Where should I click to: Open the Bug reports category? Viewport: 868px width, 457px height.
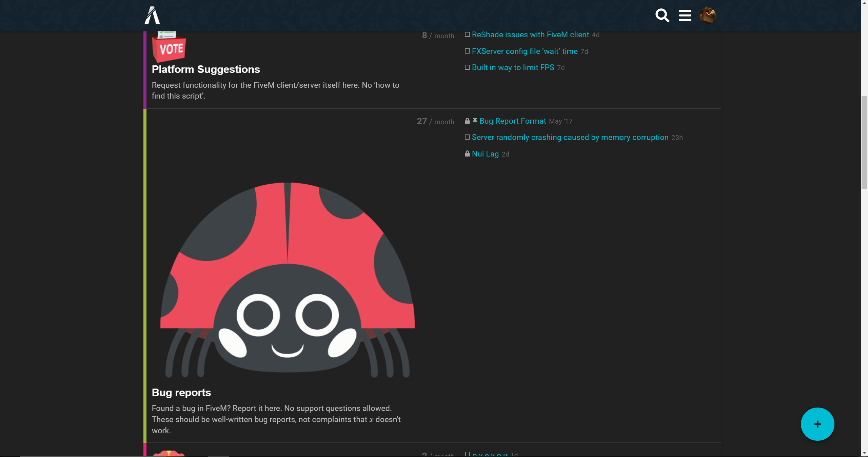click(x=181, y=392)
